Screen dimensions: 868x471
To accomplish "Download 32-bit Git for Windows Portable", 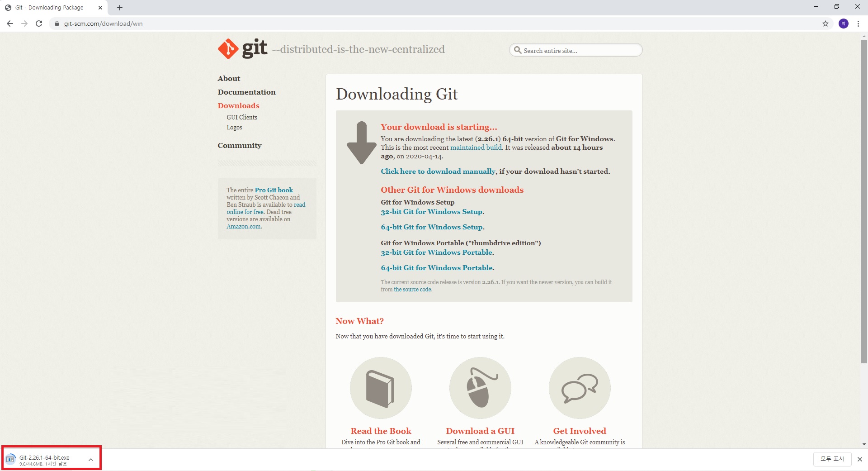I will click(x=436, y=252).
